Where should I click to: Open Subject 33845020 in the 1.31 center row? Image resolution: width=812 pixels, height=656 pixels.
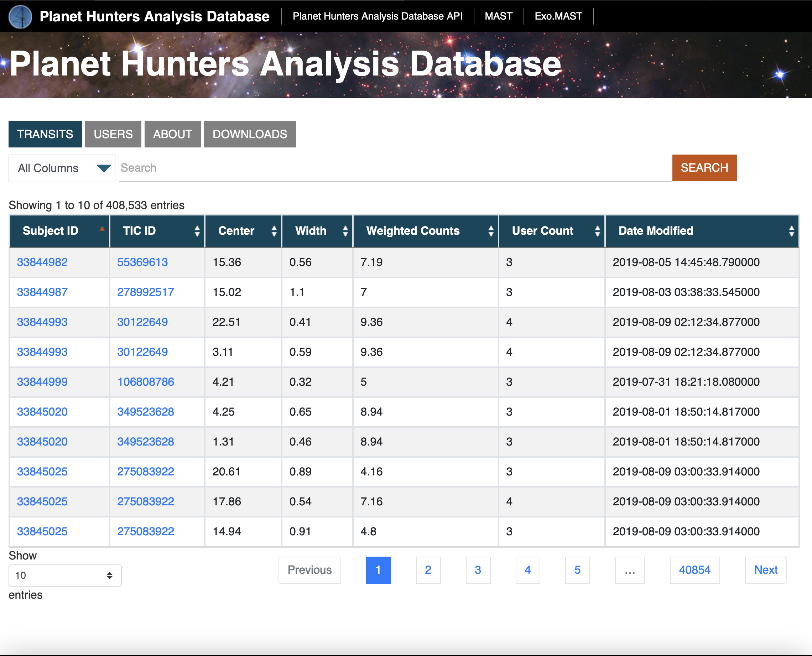tap(42, 441)
